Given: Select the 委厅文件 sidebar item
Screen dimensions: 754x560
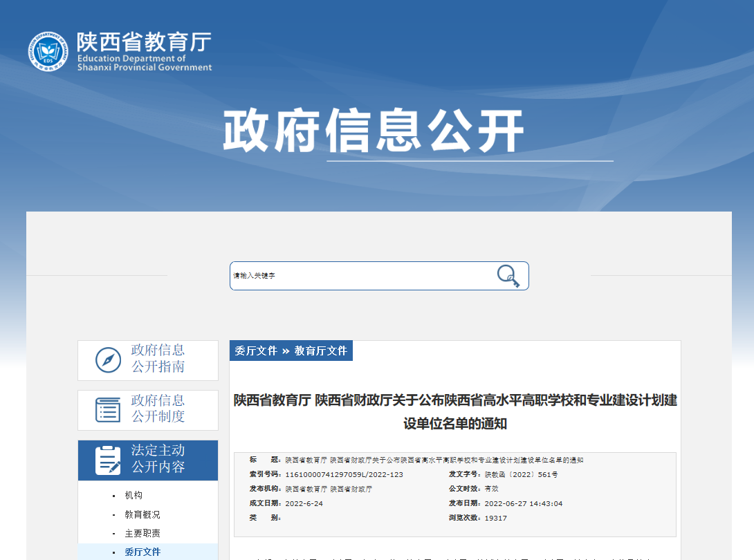Looking at the screenshot, I should click(x=142, y=552).
